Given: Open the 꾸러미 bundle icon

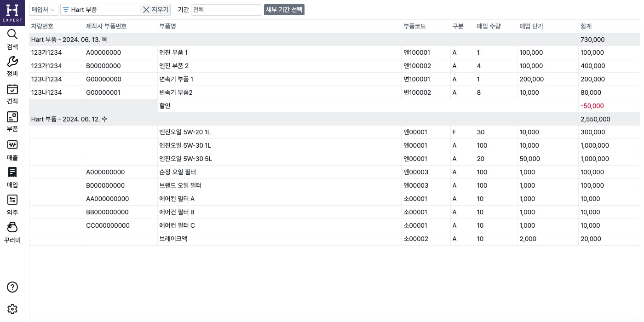Looking at the screenshot, I should 12,227.
